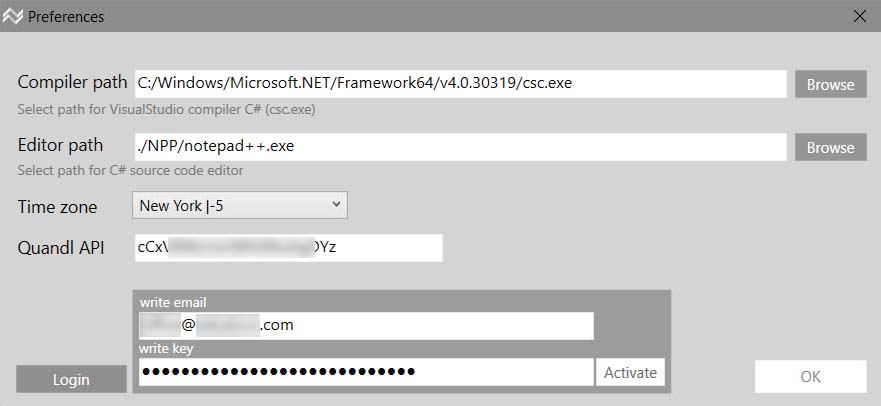Click the Login button
The width and height of the screenshot is (881, 406).
71,379
